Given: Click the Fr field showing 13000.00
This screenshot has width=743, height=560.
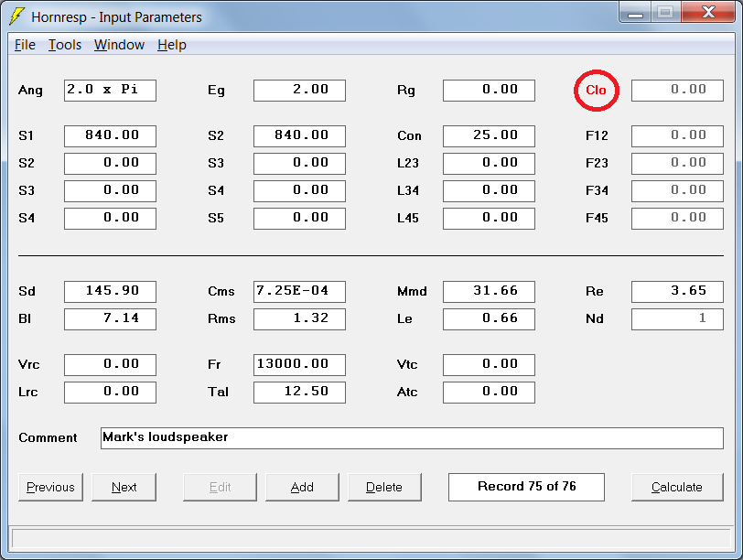Looking at the screenshot, I should click(x=299, y=365).
